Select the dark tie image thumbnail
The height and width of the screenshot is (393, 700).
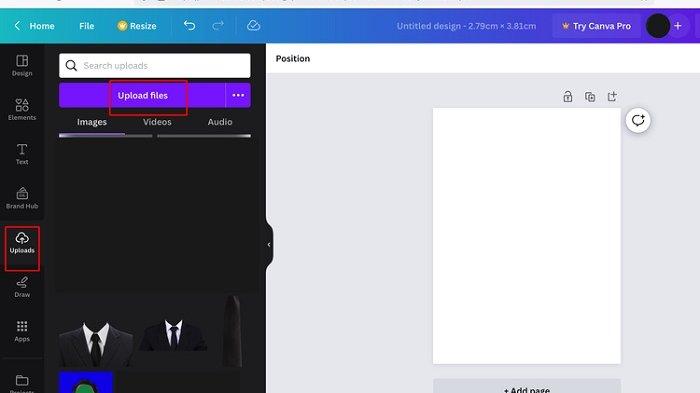pyautogui.click(x=232, y=331)
